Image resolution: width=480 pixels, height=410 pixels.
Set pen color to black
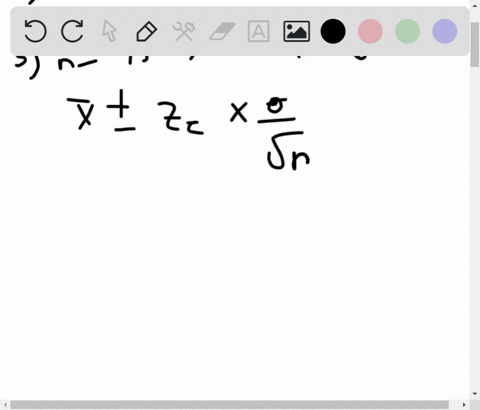(333, 31)
